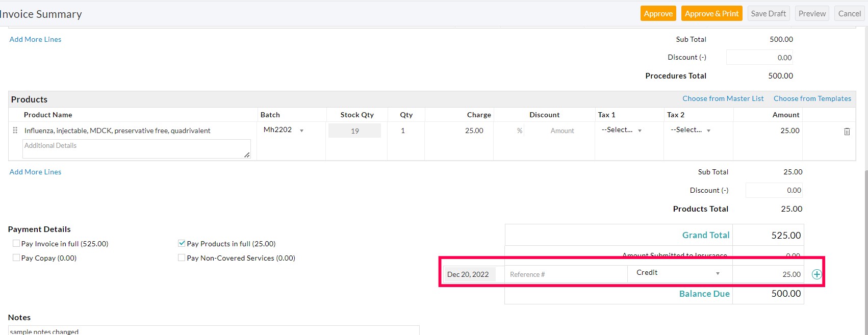Add another payment row with plus icon

tap(816, 274)
